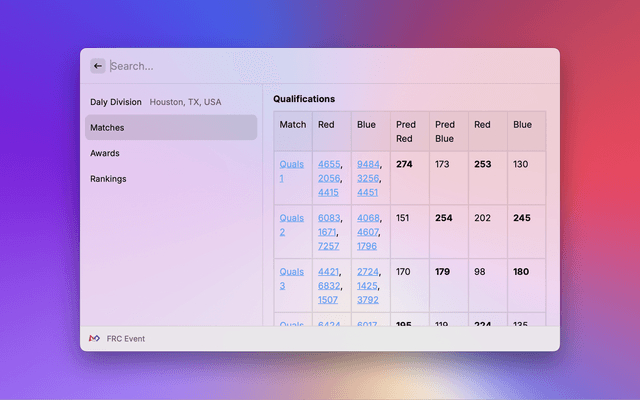Viewport: 640px width, 400px height.
Task: Click the back arrow icon
Action: coord(97,66)
